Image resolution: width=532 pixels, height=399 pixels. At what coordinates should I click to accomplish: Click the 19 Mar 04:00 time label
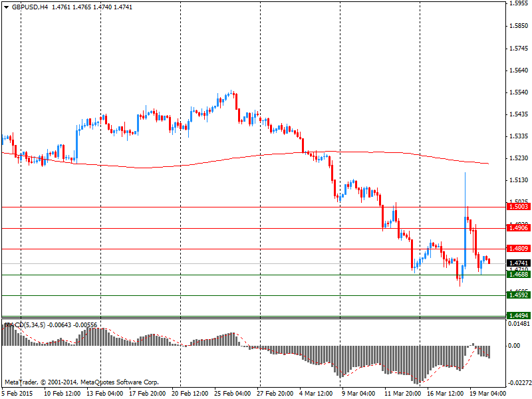pos(488,393)
